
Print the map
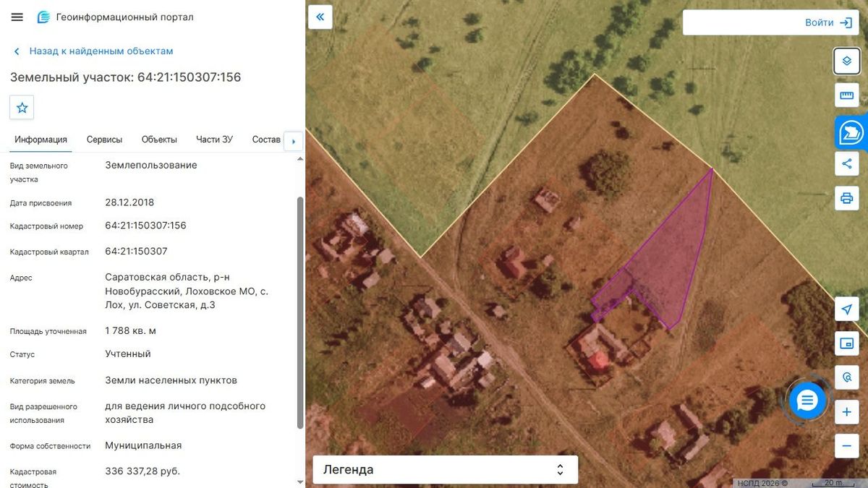(x=846, y=198)
